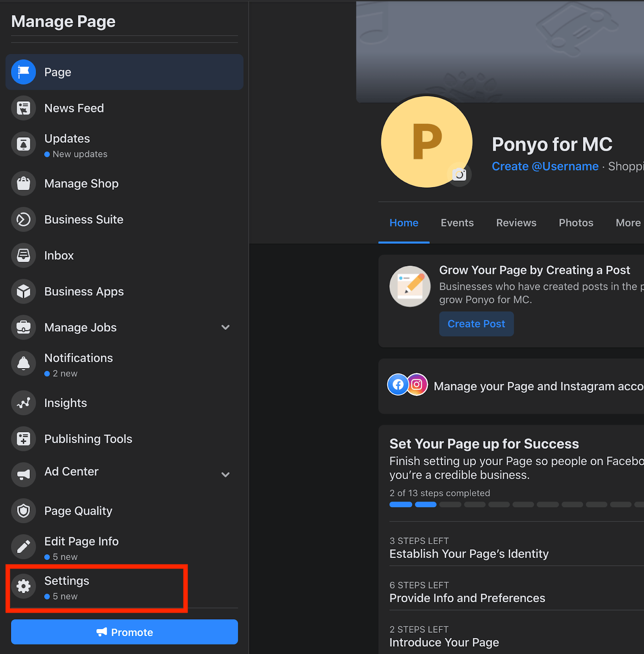This screenshot has width=644, height=654.
Task: Open the Notifications bell icon
Action: pyautogui.click(x=23, y=363)
